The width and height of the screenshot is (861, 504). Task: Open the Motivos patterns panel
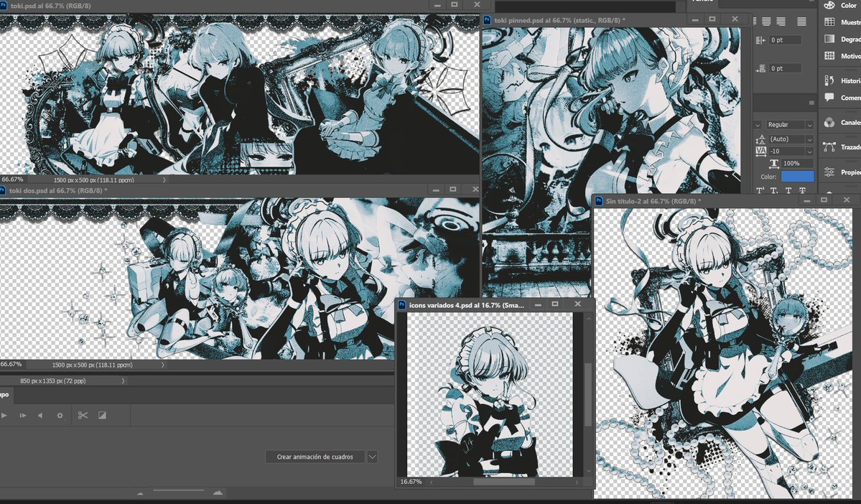(829, 56)
